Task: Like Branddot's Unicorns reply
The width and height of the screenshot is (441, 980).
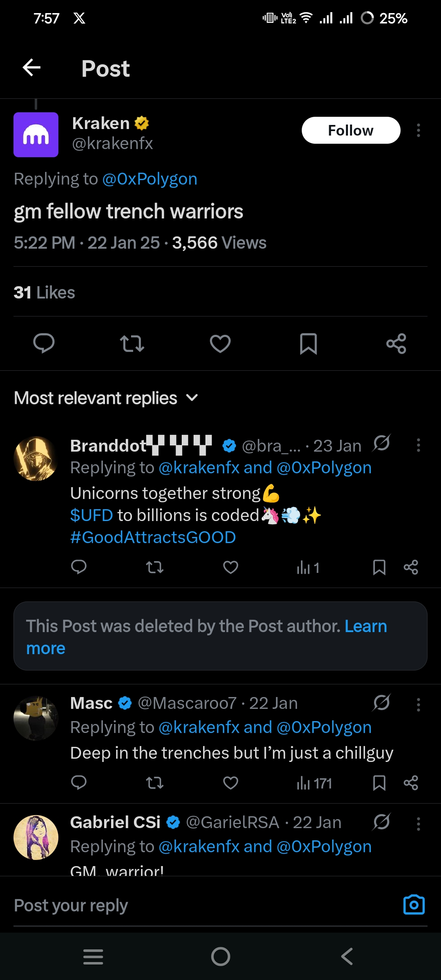Action: (x=231, y=567)
